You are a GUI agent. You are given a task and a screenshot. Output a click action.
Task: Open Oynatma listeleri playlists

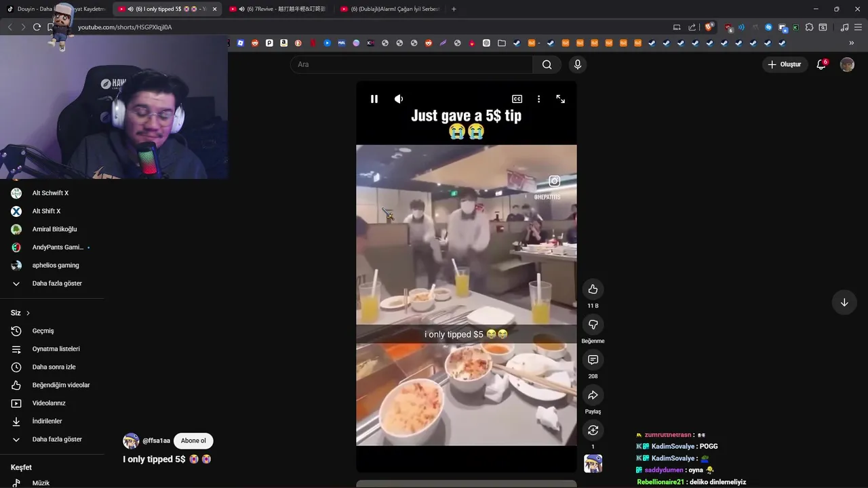point(52,349)
